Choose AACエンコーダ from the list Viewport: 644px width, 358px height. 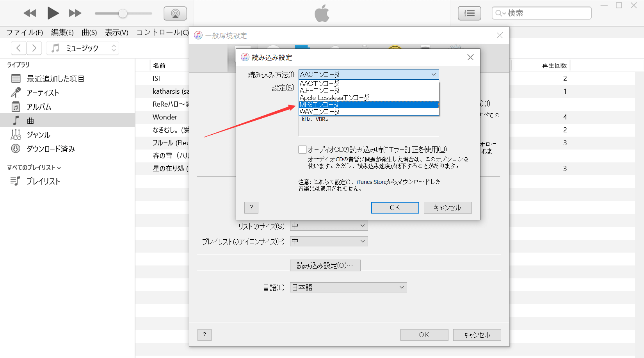[369, 84]
